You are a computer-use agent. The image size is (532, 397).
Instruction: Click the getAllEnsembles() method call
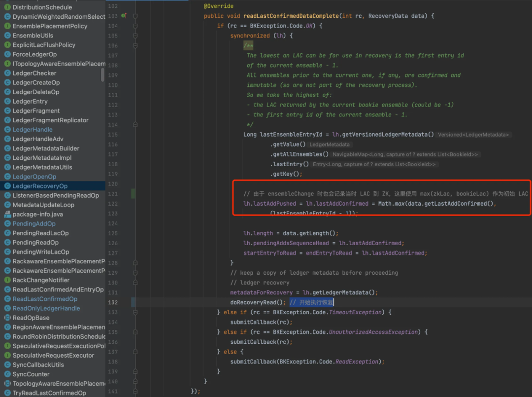coord(299,154)
